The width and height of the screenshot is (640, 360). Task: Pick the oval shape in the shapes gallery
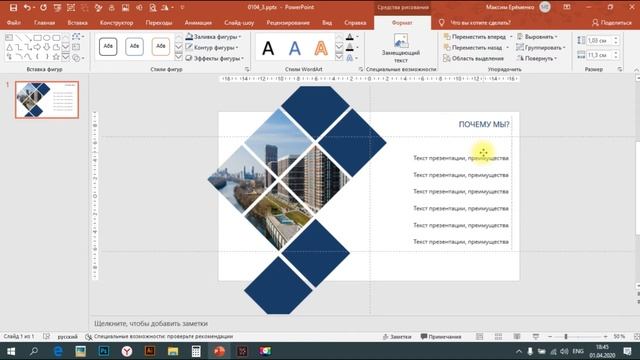pyautogui.click(x=47, y=38)
